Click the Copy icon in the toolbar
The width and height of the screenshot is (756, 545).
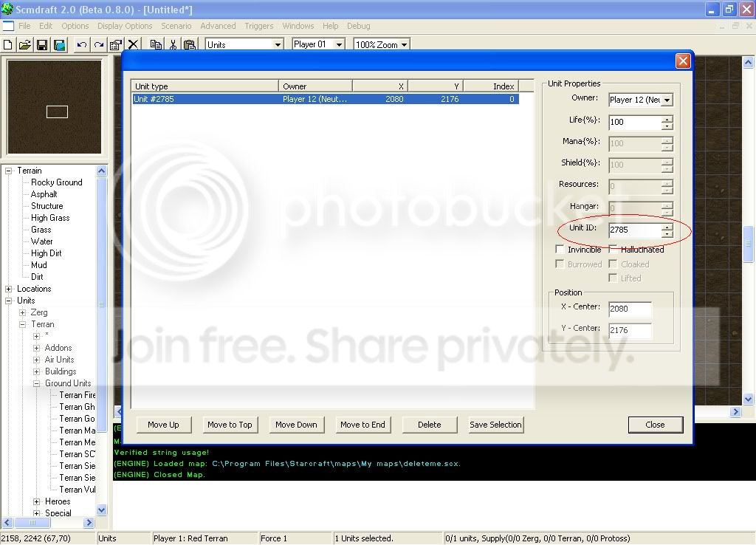point(156,45)
